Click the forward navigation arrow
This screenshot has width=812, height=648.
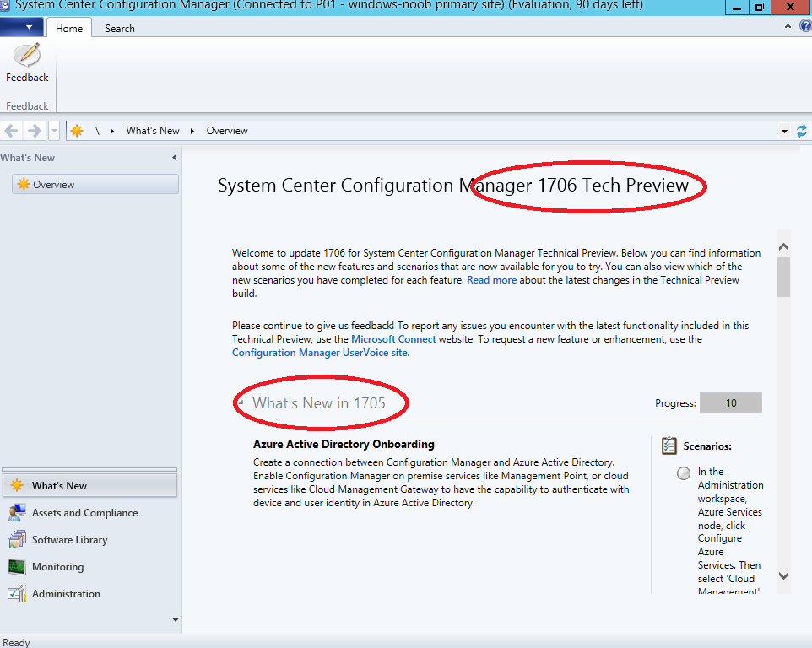click(x=34, y=131)
